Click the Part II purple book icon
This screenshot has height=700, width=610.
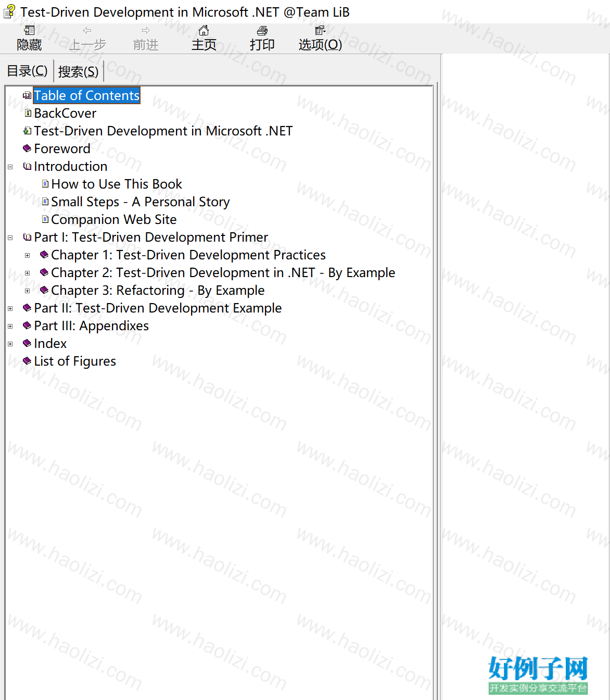(x=28, y=308)
